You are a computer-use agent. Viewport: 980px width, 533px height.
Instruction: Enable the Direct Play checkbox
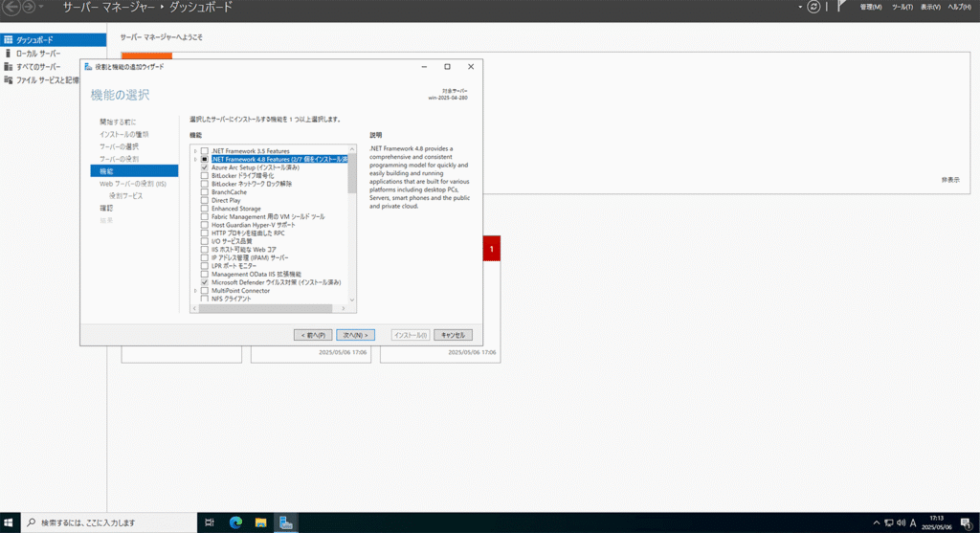pyautogui.click(x=205, y=200)
